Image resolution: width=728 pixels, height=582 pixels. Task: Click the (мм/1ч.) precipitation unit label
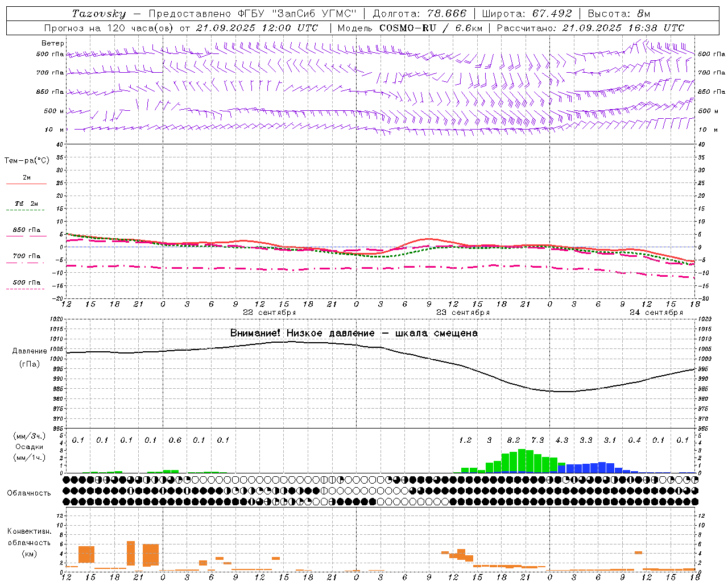29,458
